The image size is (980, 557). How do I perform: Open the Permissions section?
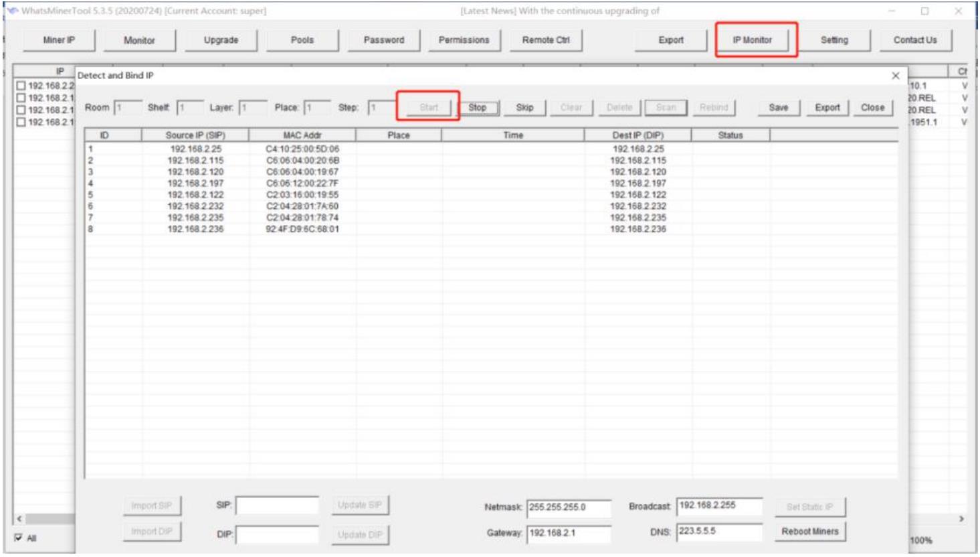[464, 40]
